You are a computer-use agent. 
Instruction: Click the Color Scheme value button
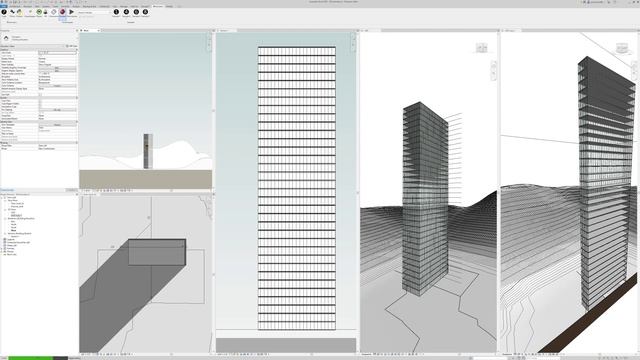pos(57,86)
